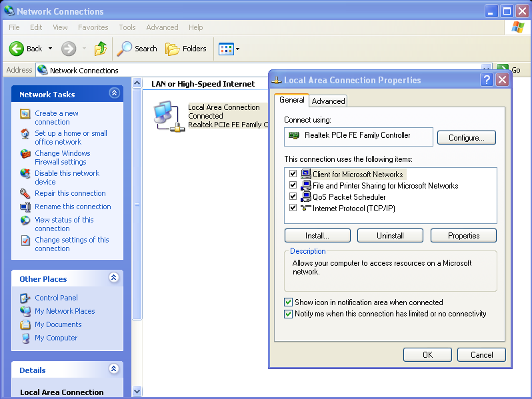Click the home or small office network icon
This screenshot has height=399, width=532.
click(25, 134)
